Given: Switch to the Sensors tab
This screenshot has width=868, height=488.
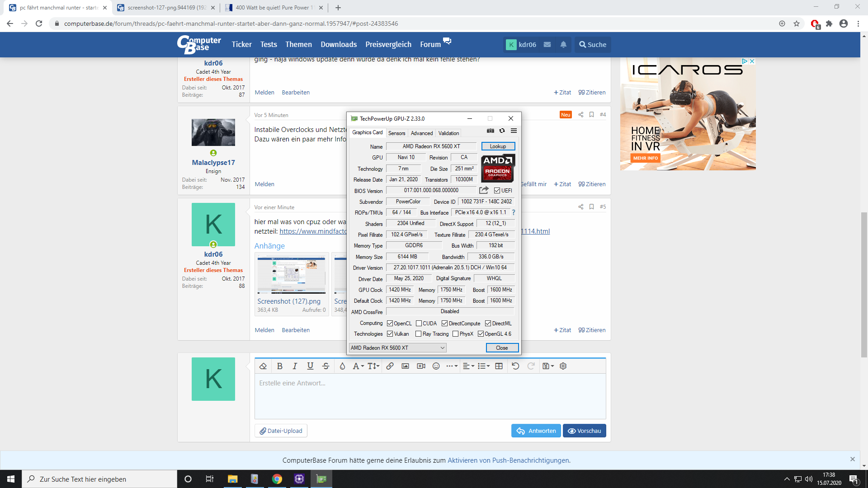Looking at the screenshot, I should [x=396, y=133].
